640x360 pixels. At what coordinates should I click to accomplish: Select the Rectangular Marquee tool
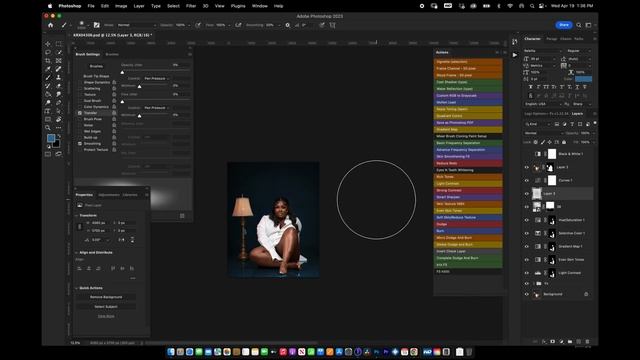click(59, 44)
